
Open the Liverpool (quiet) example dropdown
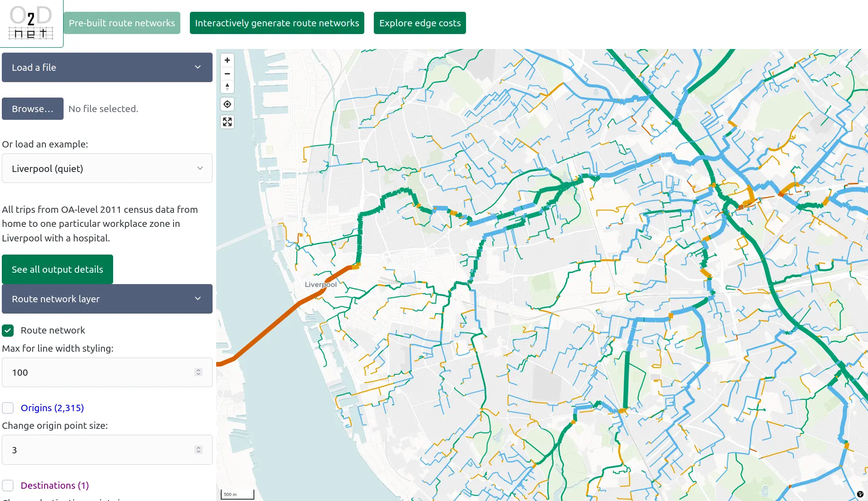tap(107, 168)
